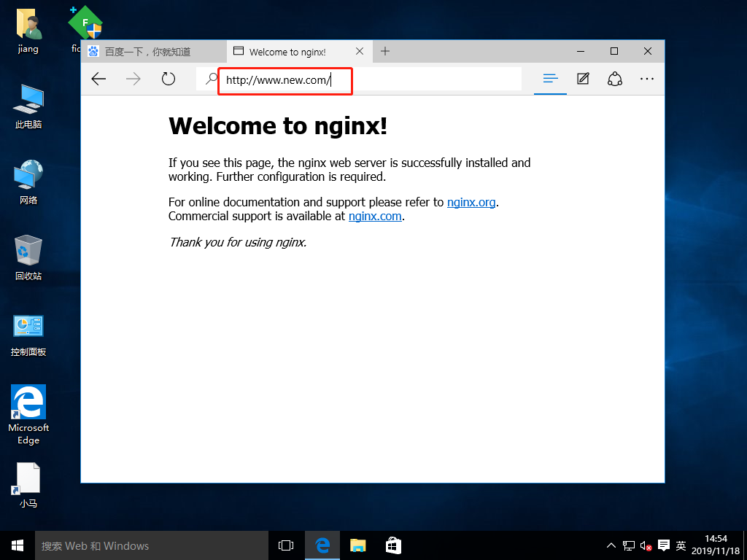Click the Welcome to nginx! heading
The width and height of the screenshot is (747, 560).
(278, 125)
